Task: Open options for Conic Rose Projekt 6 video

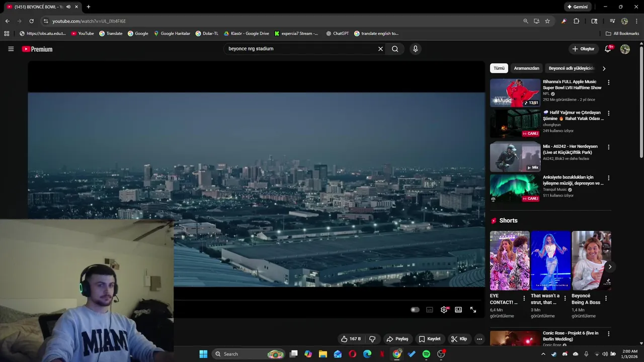Action: click(608, 334)
